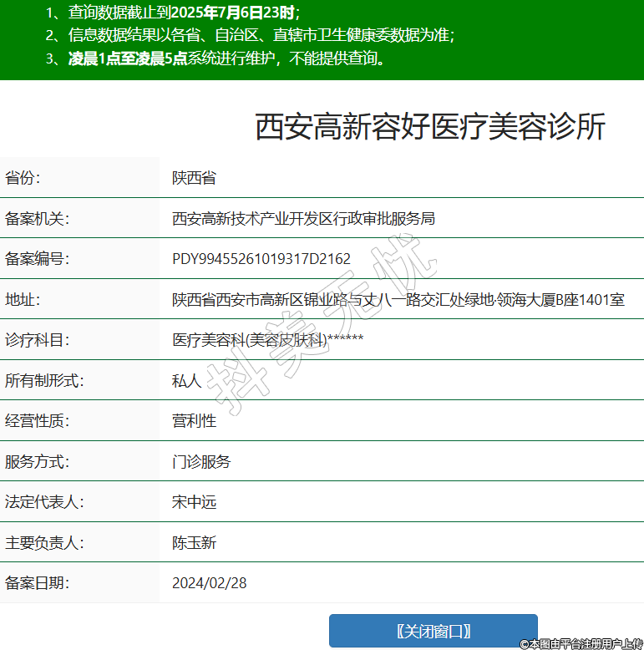This screenshot has width=644, height=650.
Task: Click the 诊疗科目 row label
Action: (38, 340)
